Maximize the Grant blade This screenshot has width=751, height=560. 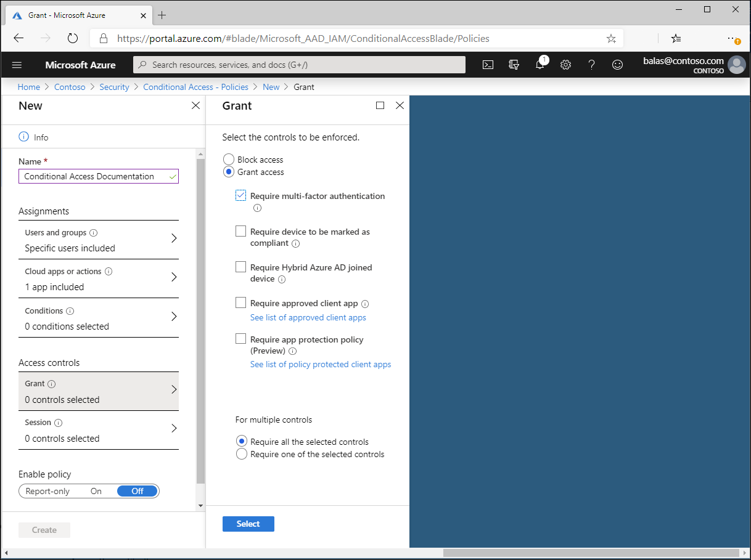click(380, 105)
